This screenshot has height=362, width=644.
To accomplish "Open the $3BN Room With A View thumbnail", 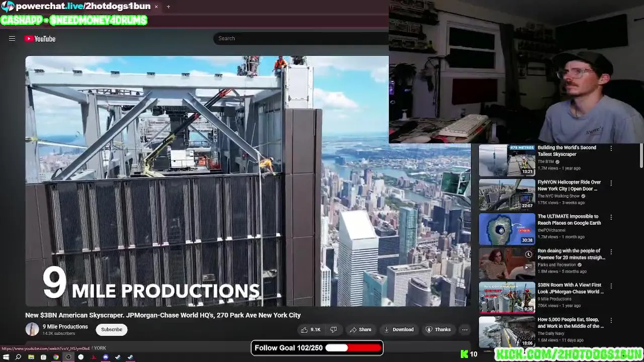I will tap(507, 298).
